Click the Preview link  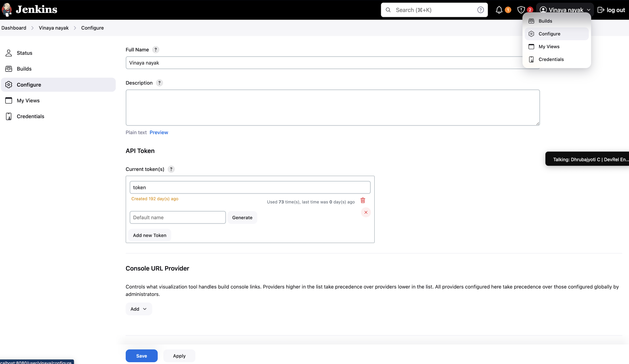click(x=159, y=132)
